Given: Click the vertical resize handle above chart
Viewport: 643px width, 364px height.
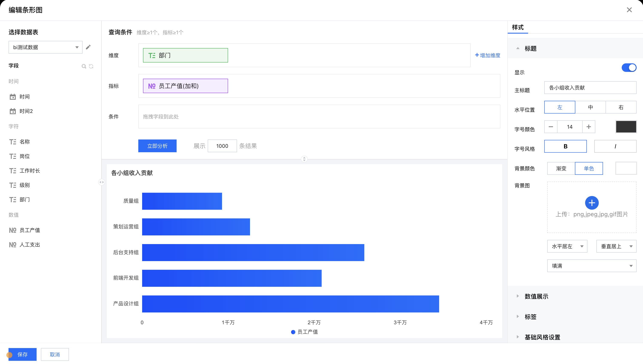Looking at the screenshot, I should 304,159.
